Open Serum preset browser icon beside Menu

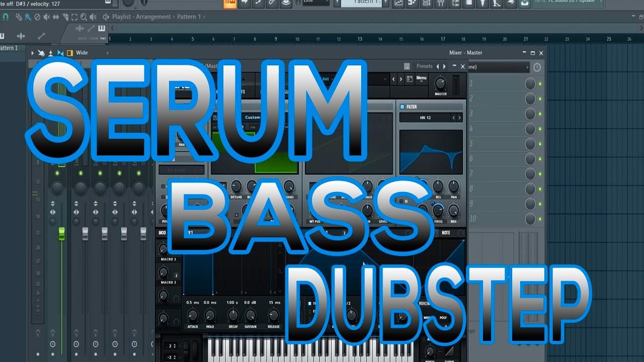410,78
